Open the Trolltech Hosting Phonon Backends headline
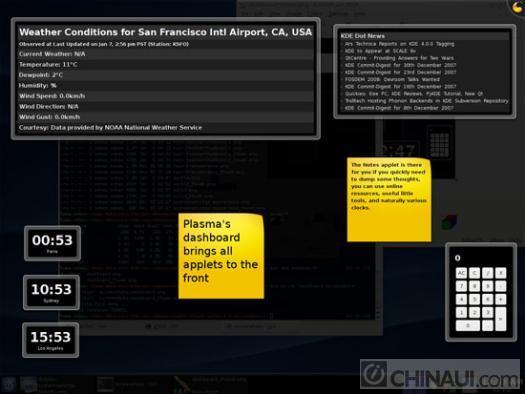 pyautogui.click(x=427, y=101)
